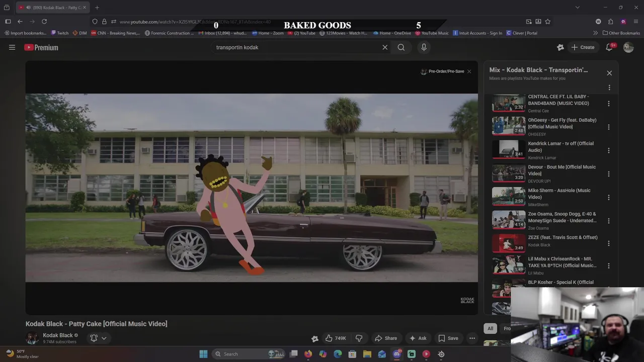Save the video to a playlist
644x362 pixels.
click(x=448, y=338)
